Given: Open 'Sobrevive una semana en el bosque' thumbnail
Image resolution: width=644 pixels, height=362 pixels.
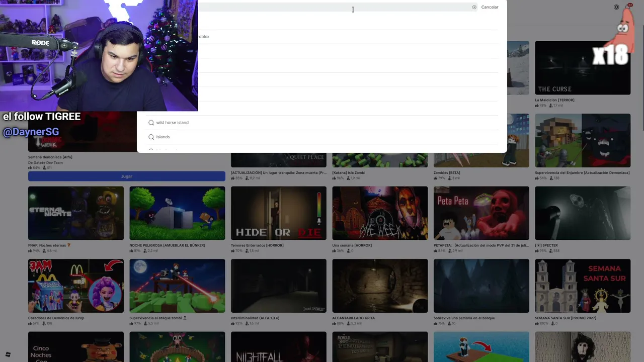Looking at the screenshot, I should point(481,286).
